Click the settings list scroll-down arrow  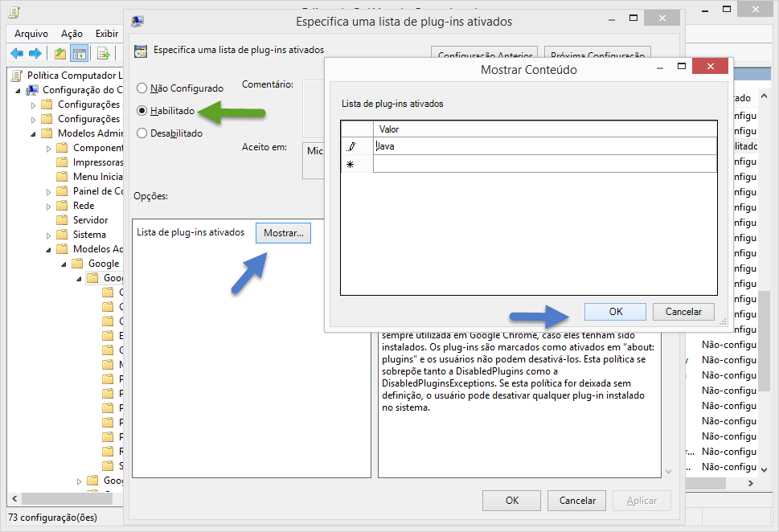tap(764, 469)
